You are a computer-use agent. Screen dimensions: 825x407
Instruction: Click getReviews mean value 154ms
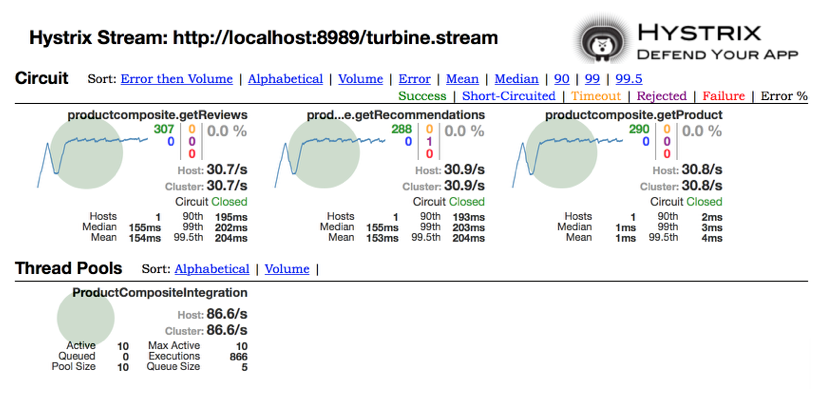pos(145,238)
